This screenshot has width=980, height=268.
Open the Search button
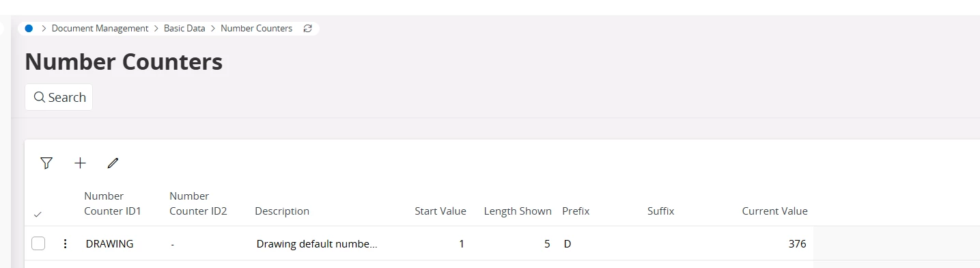(x=59, y=97)
